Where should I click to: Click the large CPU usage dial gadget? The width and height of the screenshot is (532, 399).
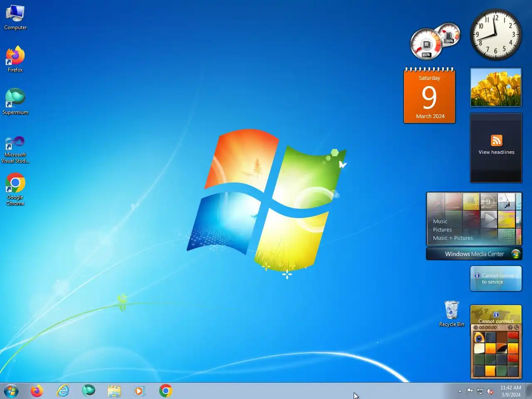click(x=426, y=44)
